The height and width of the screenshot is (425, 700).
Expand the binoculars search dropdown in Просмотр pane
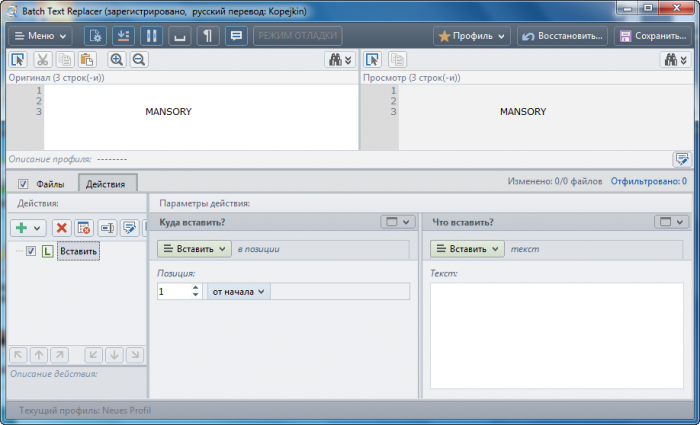point(675,60)
